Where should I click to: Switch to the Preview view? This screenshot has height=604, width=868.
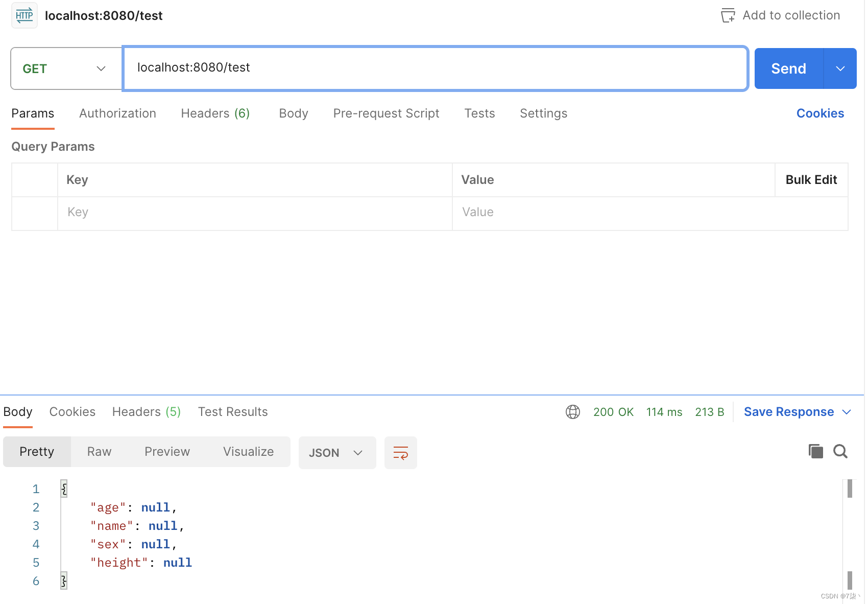[167, 452]
